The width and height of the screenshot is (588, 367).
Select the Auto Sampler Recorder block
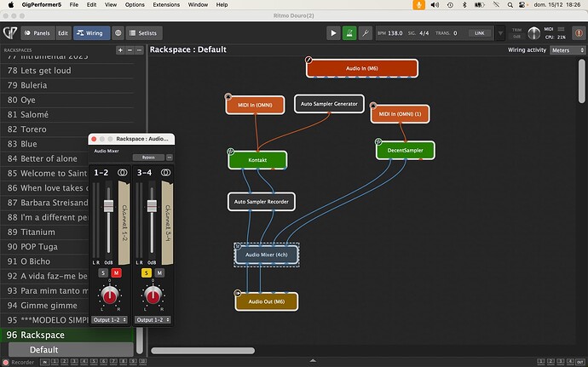coord(262,202)
